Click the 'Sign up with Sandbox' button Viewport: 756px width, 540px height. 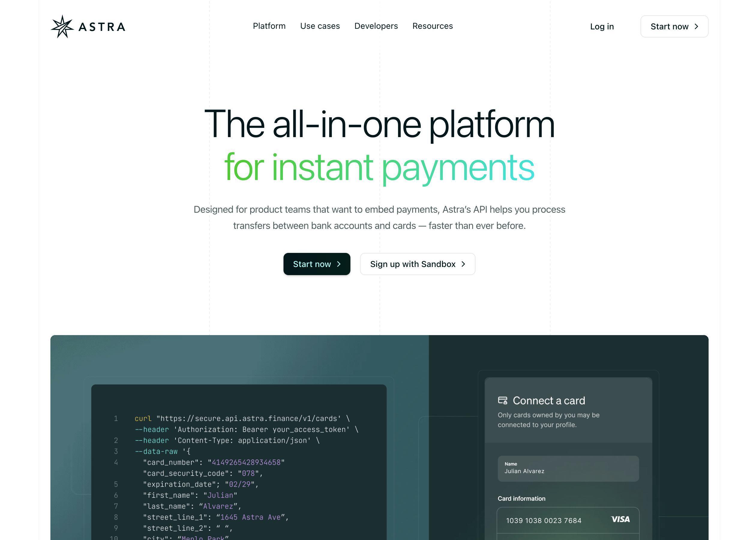click(418, 264)
